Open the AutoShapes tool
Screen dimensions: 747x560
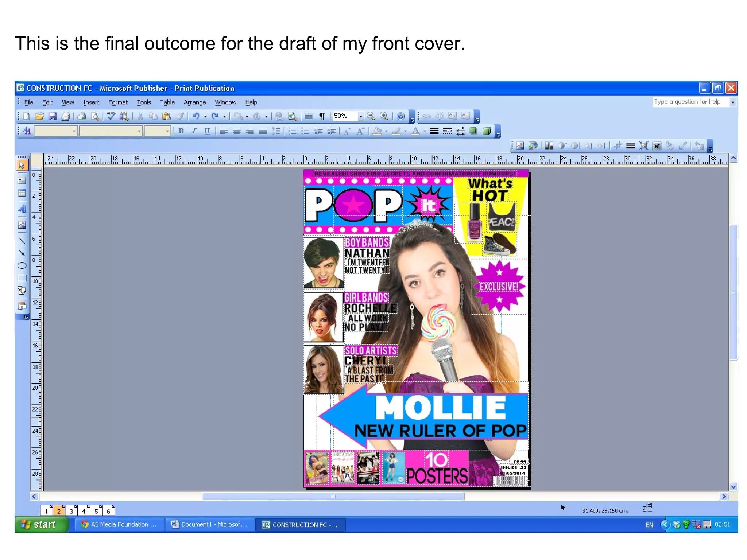[x=22, y=291]
